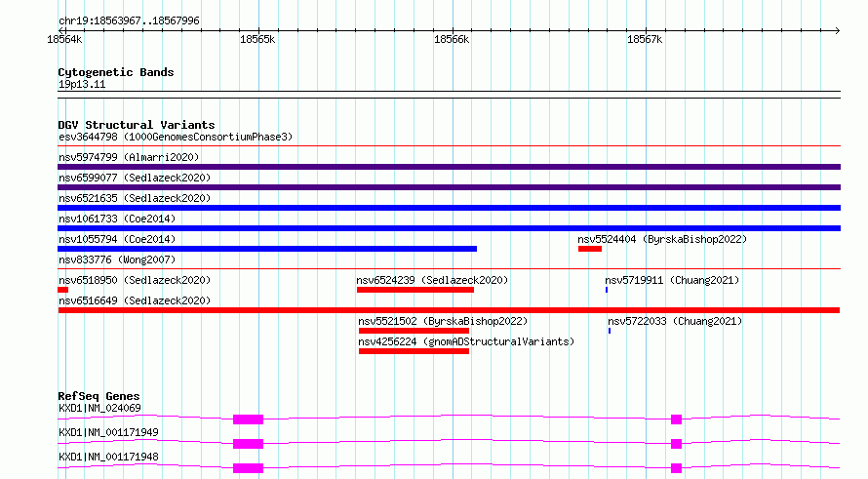This screenshot has width=868, height=479.
Task: Click the nsv1055794 Coe2014 blue bar
Action: 267,249
